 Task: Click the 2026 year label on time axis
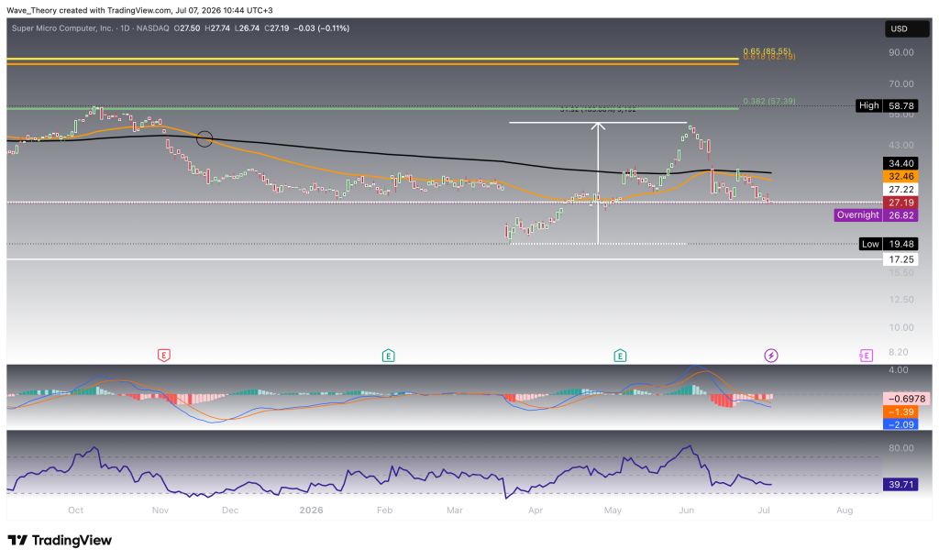(x=311, y=511)
